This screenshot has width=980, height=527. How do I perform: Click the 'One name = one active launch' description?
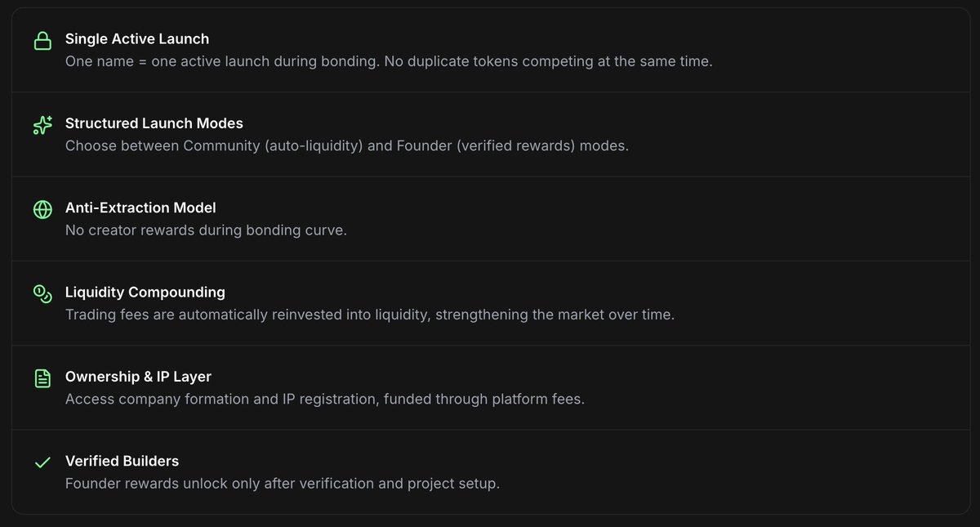tap(220, 61)
